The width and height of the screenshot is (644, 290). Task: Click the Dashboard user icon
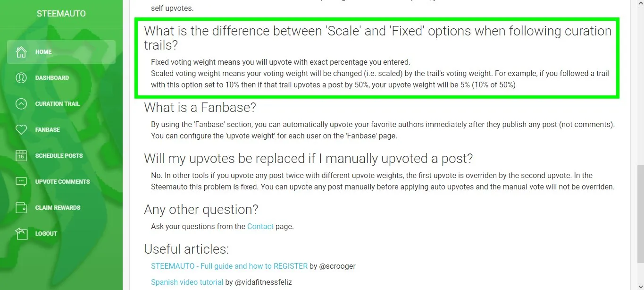[21, 78]
